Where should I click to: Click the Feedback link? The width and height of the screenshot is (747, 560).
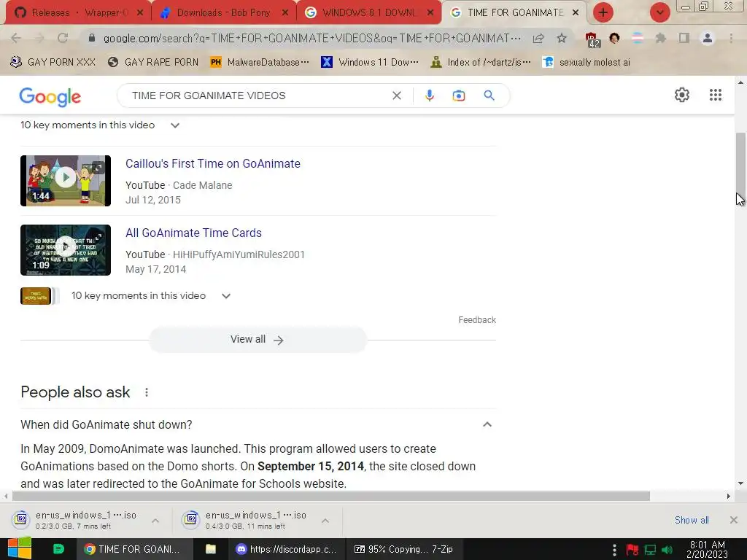[x=477, y=320]
